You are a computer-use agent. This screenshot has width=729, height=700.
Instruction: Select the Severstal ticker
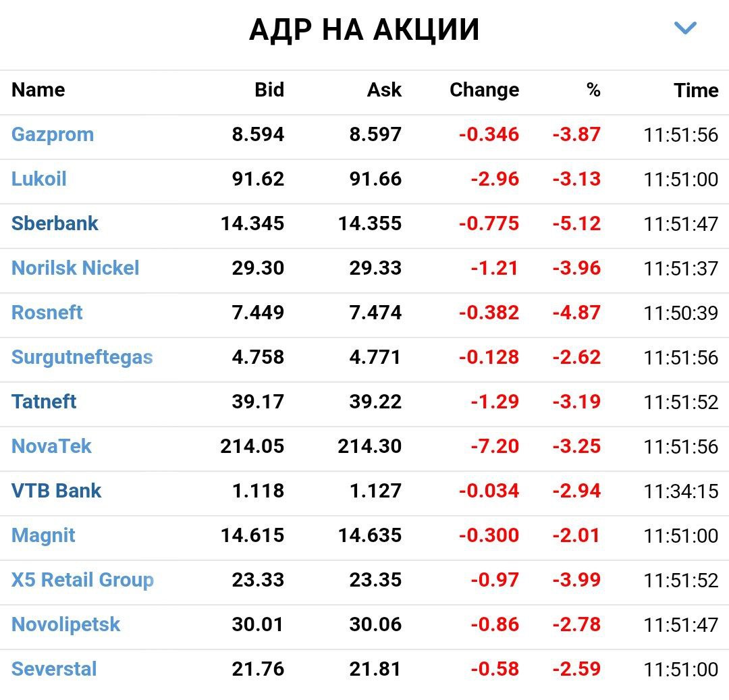pos(53,669)
